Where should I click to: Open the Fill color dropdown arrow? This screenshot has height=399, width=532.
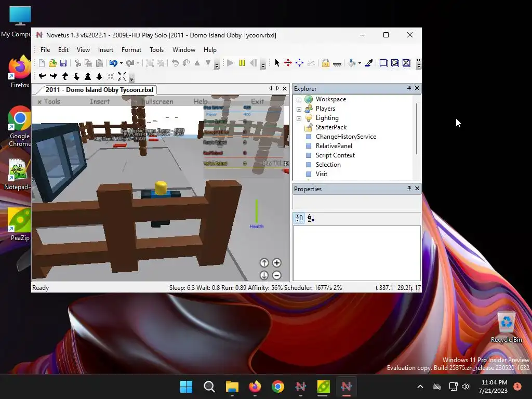360,63
